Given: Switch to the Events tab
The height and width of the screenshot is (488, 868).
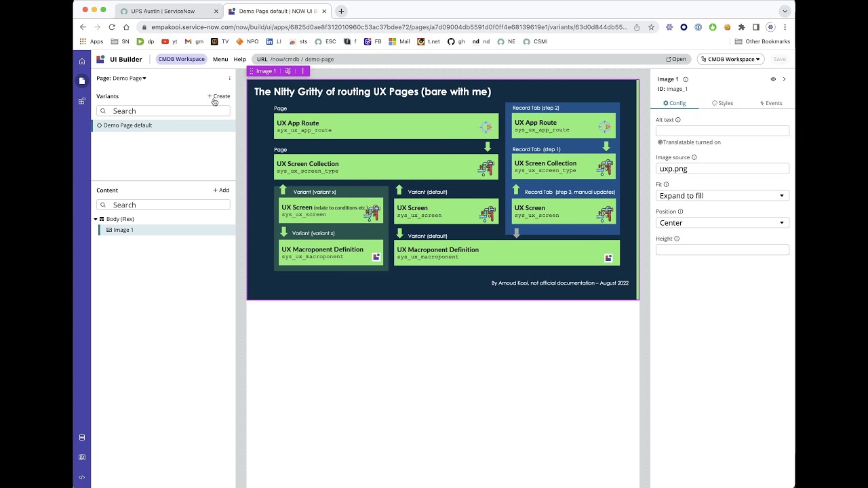Looking at the screenshot, I should [771, 103].
